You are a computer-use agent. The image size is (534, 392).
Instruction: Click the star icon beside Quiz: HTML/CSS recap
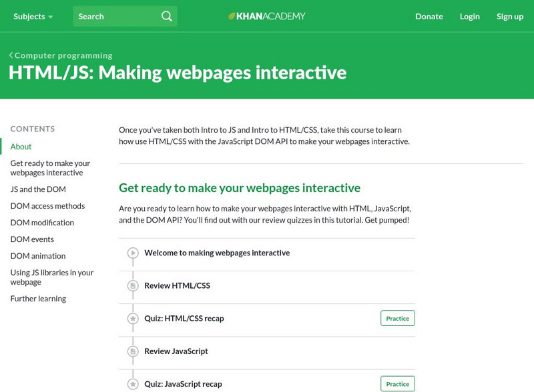tap(133, 319)
